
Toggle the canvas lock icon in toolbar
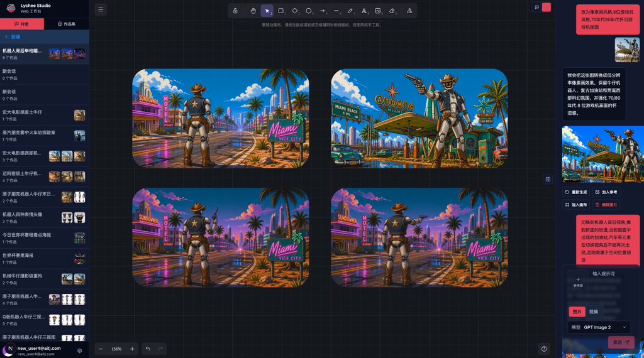pyautogui.click(x=235, y=11)
